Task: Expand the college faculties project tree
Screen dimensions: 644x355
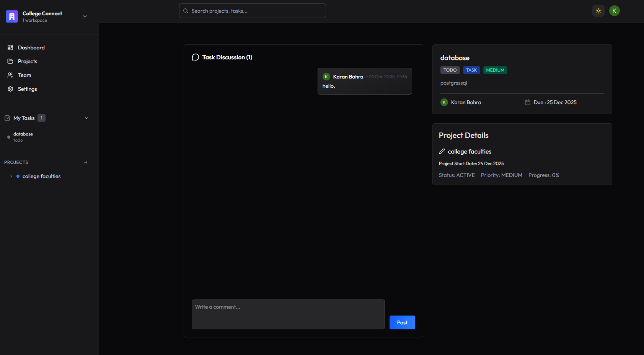Action: (11, 176)
